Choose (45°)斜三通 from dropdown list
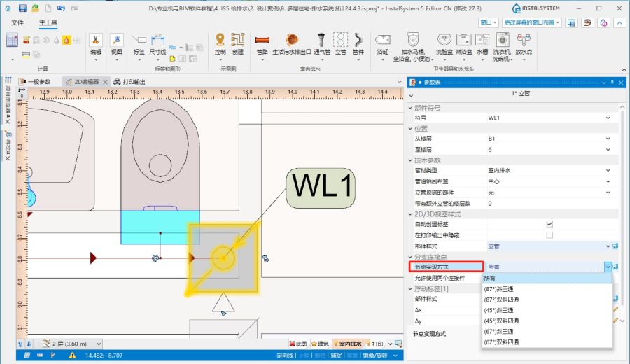Image resolution: width=630 pixels, height=364 pixels. tap(498, 310)
